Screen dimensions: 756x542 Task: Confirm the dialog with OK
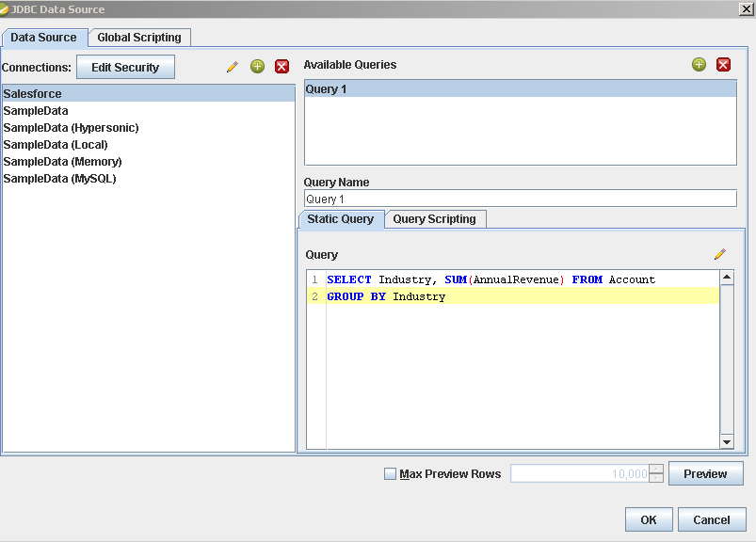pos(649,519)
